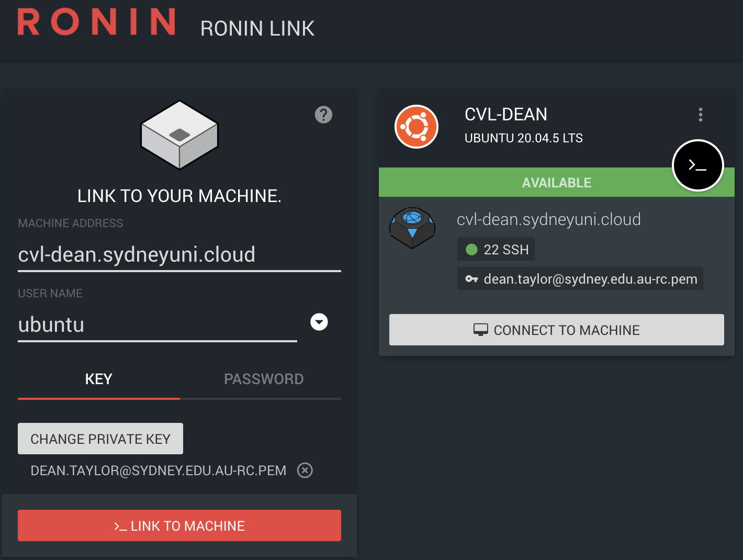Click the 22 SSH port badge
The height and width of the screenshot is (560, 743).
click(496, 250)
